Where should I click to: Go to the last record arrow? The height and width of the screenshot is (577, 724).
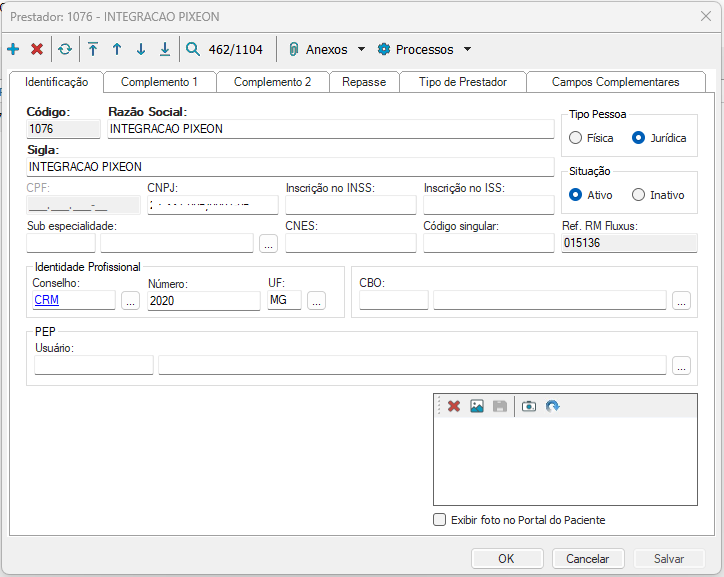click(165, 49)
